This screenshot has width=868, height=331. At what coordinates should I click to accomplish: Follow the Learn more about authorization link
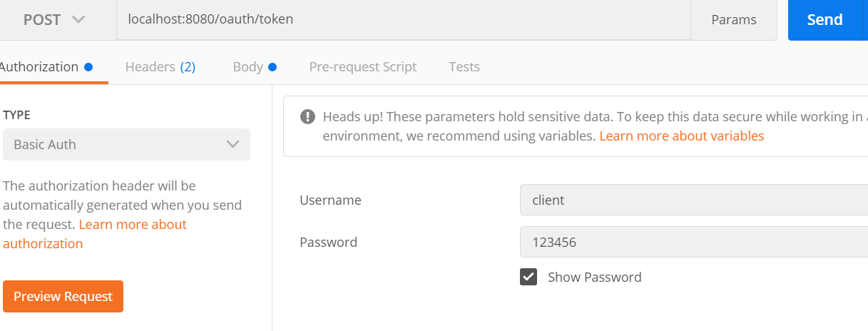[95, 234]
